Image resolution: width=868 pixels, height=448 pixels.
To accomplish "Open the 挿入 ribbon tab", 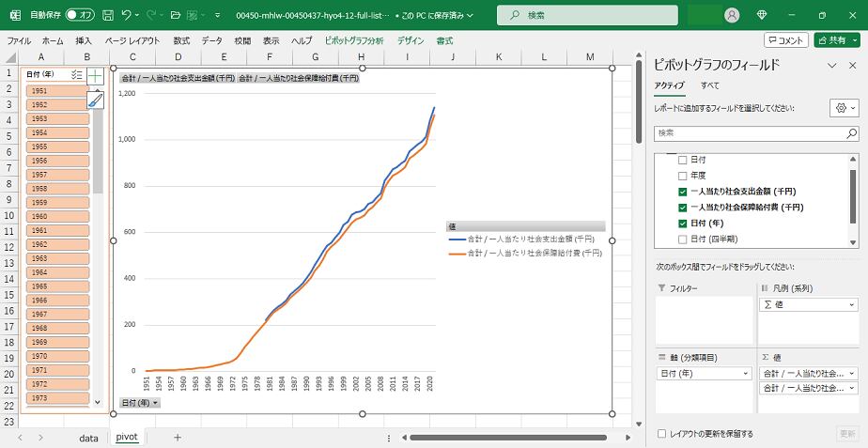I will [x=84, y=41].
